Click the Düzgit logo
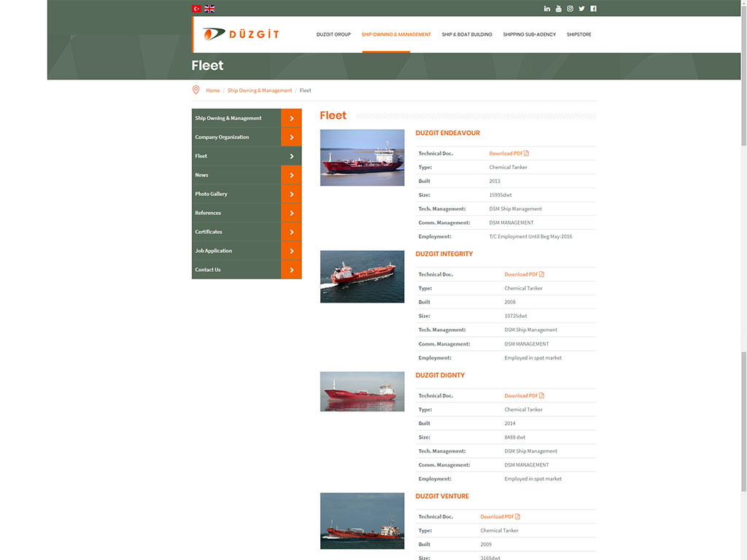Image resolution: width=747 pixels, height=560 pixels. pos(241,34)
